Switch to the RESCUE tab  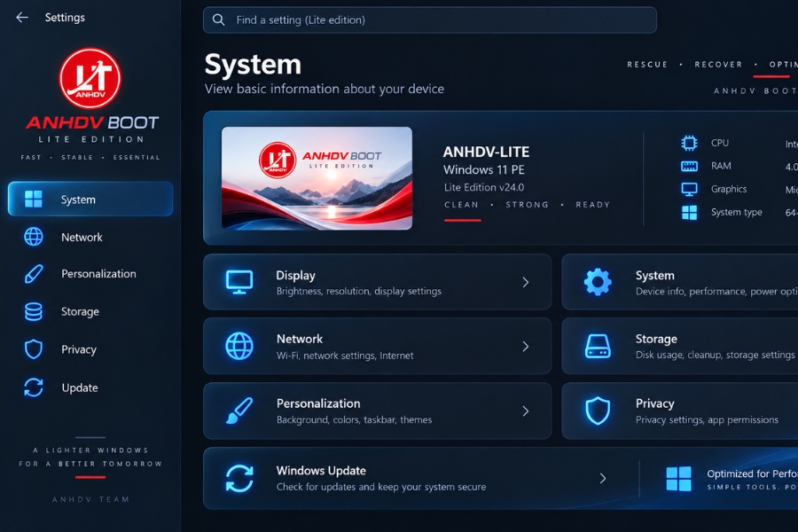(647, 65)
